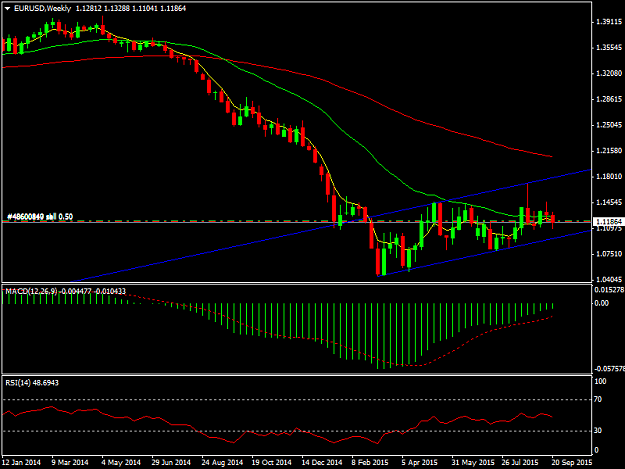The width and height of the screenshot is (625, 469).
Task: Click the RSI 70 level label
Action: coord(598,399)
